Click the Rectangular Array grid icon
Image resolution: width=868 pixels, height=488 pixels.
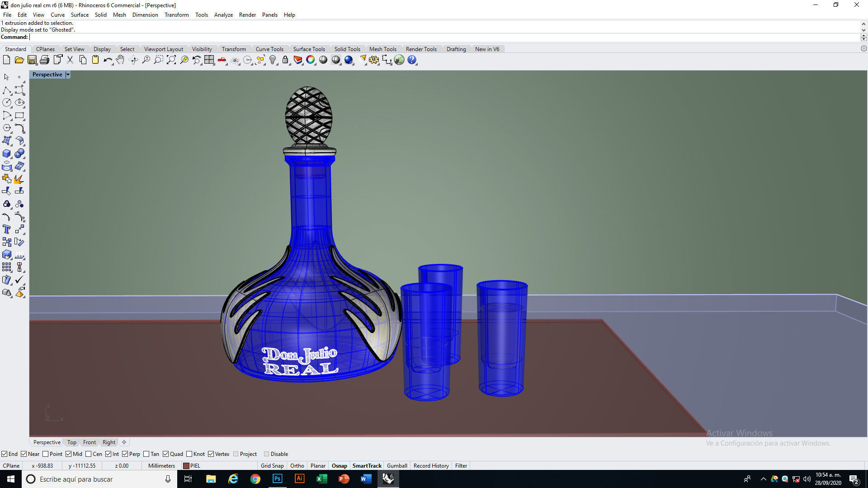pyautogui.click(x=7, y=267)
